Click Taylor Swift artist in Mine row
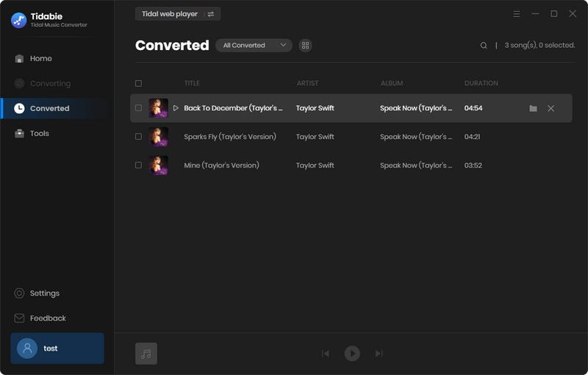This screenshot has width=588, height=375. pos(315,165)
